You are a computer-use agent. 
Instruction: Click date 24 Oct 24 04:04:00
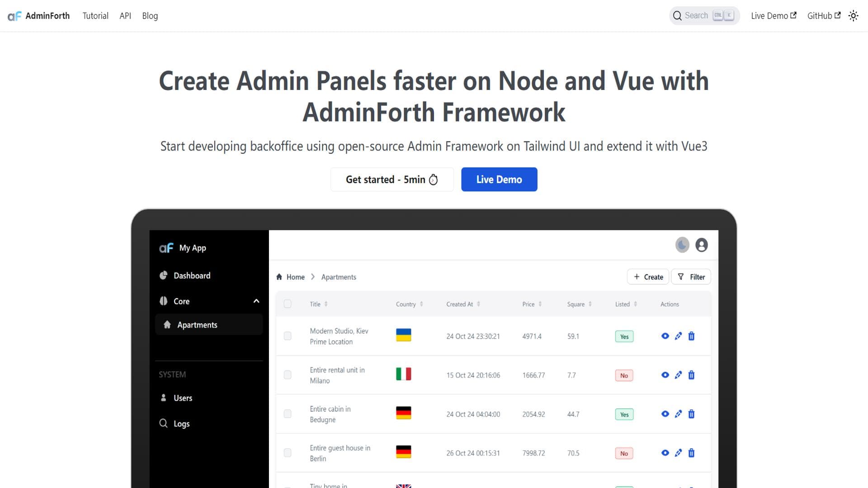coord(473,414)
